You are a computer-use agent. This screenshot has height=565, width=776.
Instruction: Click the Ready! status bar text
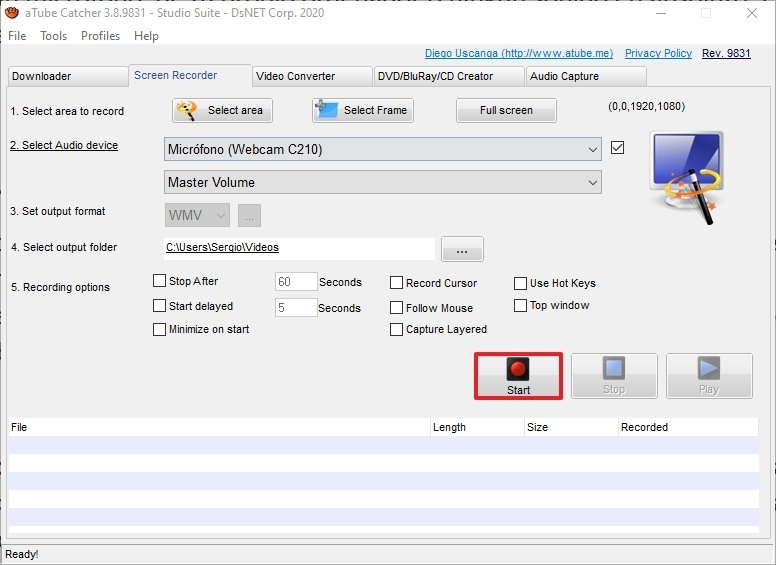[22, 555]
